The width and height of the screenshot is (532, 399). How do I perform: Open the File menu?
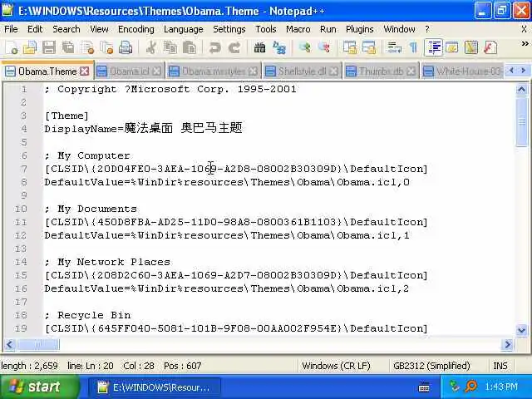(11, 29)
